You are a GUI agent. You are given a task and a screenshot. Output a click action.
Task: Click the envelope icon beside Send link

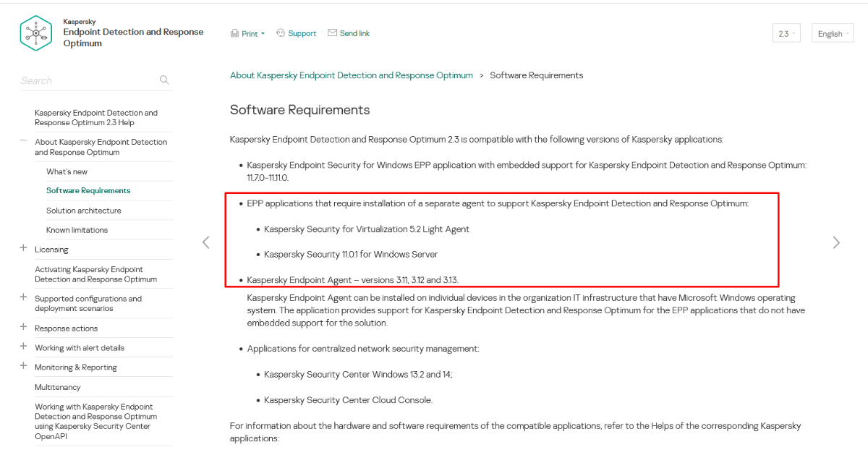point(332,33)
